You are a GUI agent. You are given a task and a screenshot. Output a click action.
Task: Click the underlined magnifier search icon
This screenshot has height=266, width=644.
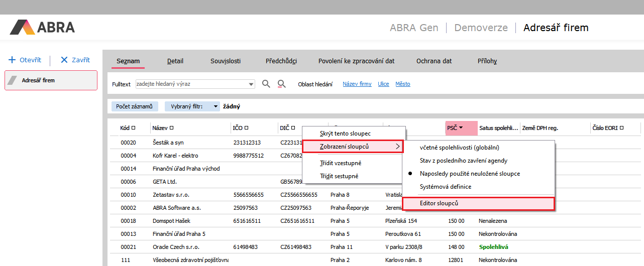click(x=282, y=84)
